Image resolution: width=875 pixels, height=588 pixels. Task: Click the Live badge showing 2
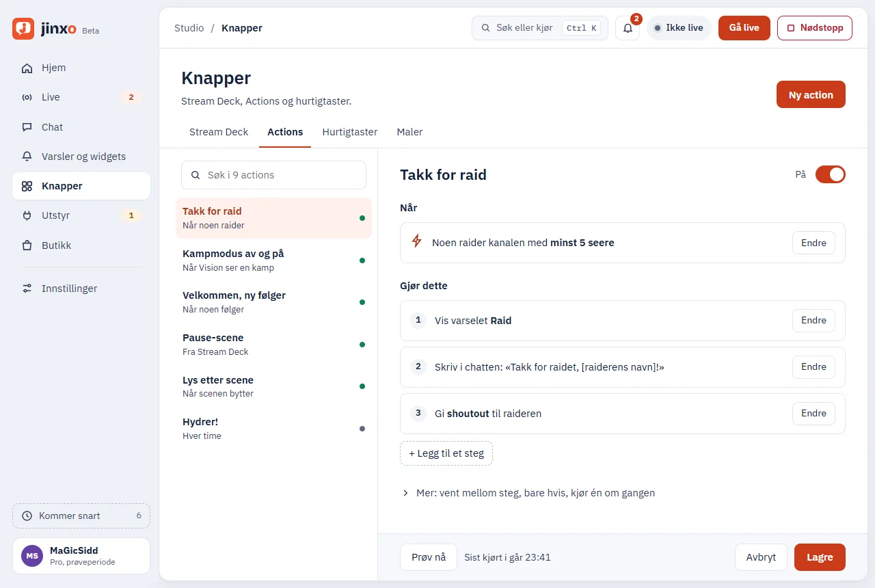point(131,97)
